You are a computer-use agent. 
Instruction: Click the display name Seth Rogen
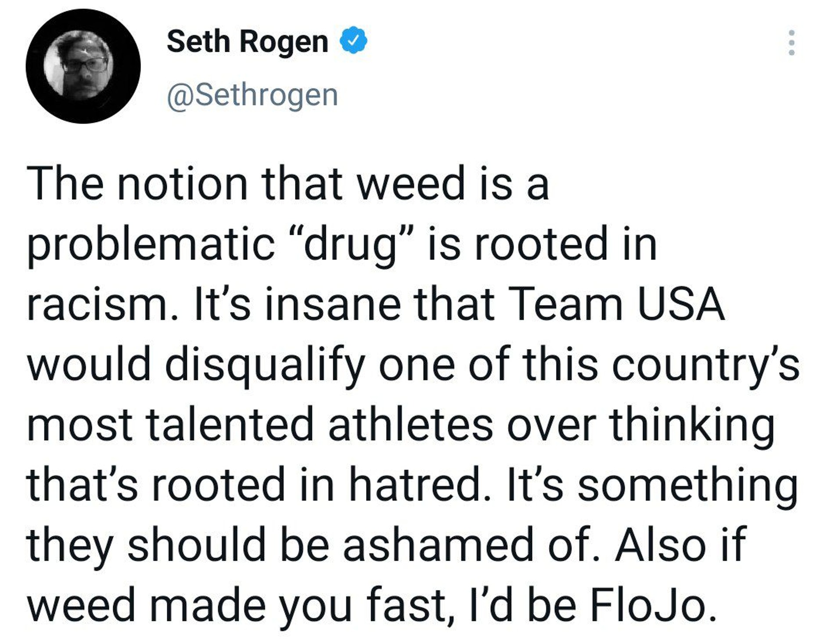point(247,42)
